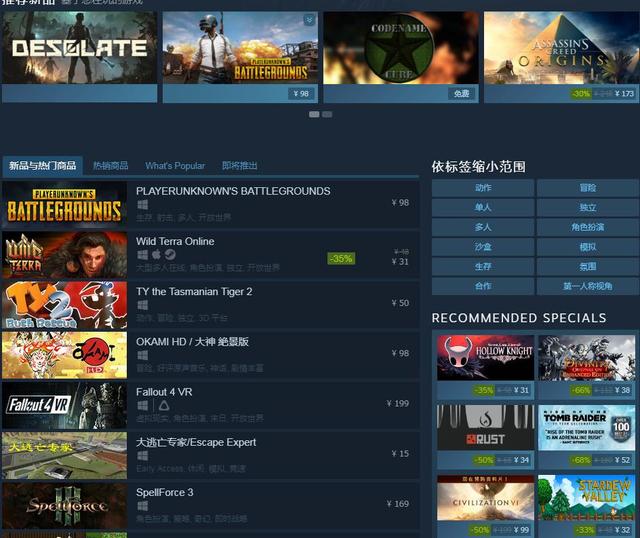This screenshot has height=538, width=640.
Task: Click Wild Terra list thumbnail
Action: point(64,255)
